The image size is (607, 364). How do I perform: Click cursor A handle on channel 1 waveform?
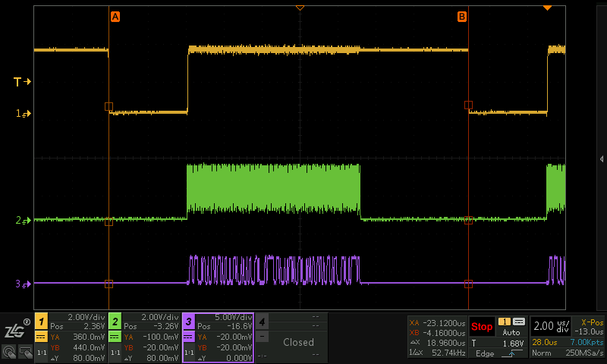click(109, 106)
